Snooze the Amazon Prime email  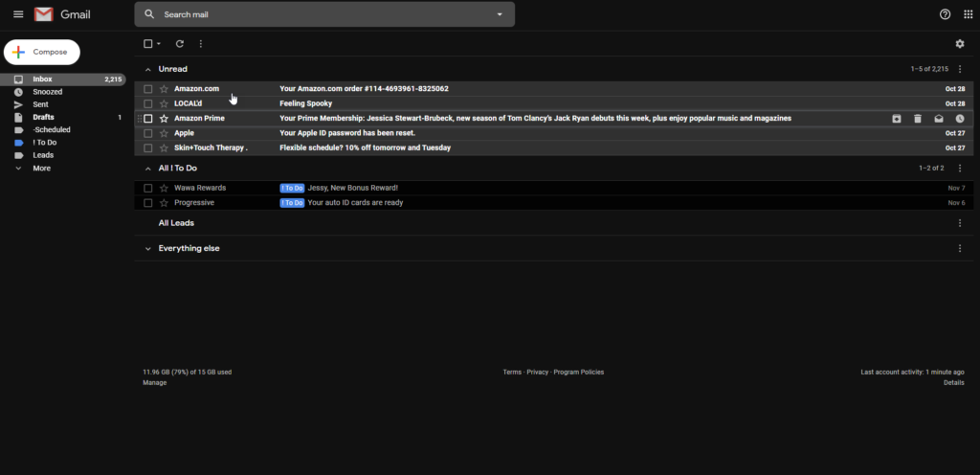(x=960, y=119)
